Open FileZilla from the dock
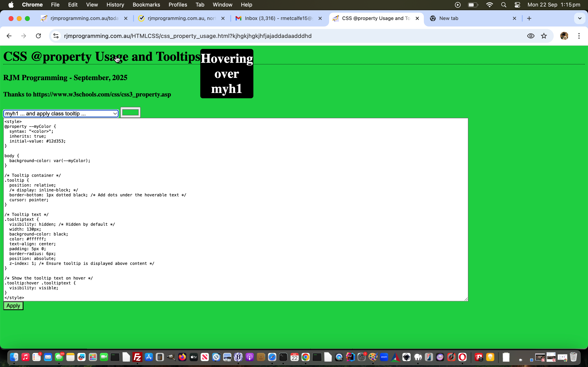The image size is (588, 367). tap(137, 357)
